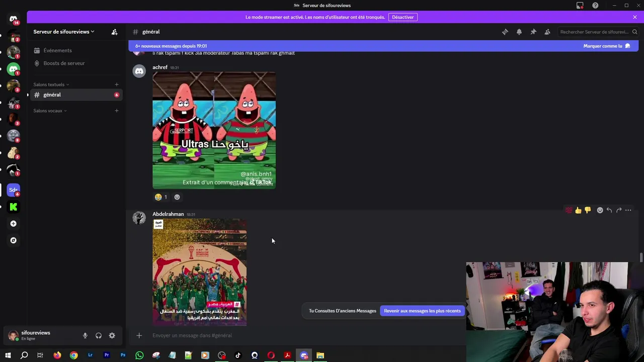Viewport: 644px width, 362px height.
Task: Click Revenir aux messages les plus récents
Action: tap(422, 311)
